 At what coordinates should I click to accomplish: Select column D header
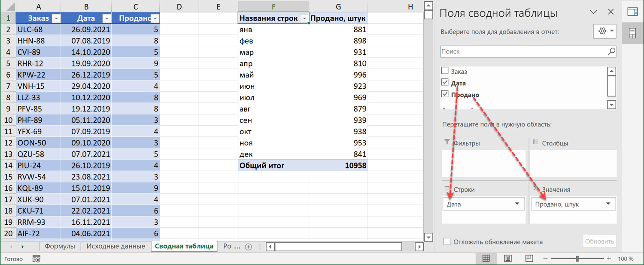pos(179,6)
